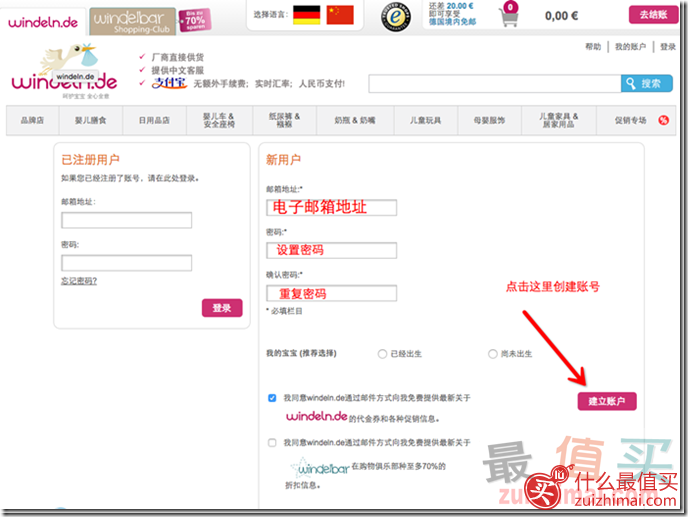This screenshot has height=517, width=688.
Task: Open the 日用品店 menu
Action: [154, 120]
